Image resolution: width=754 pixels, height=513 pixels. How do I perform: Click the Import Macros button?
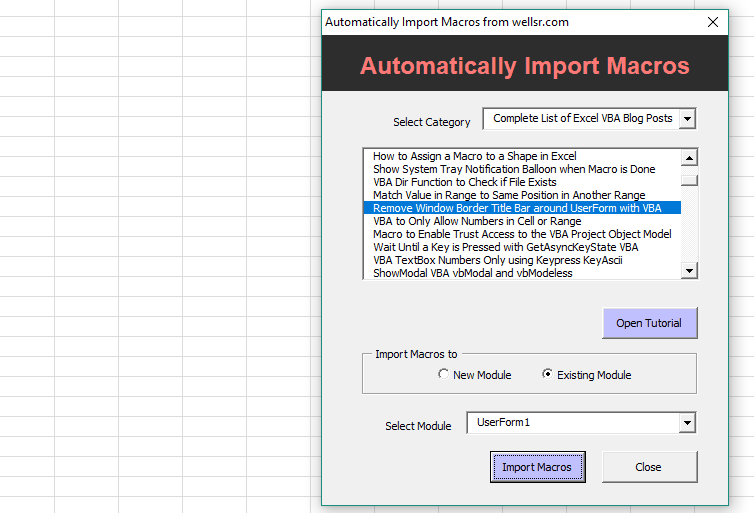(x=537, y=467)
